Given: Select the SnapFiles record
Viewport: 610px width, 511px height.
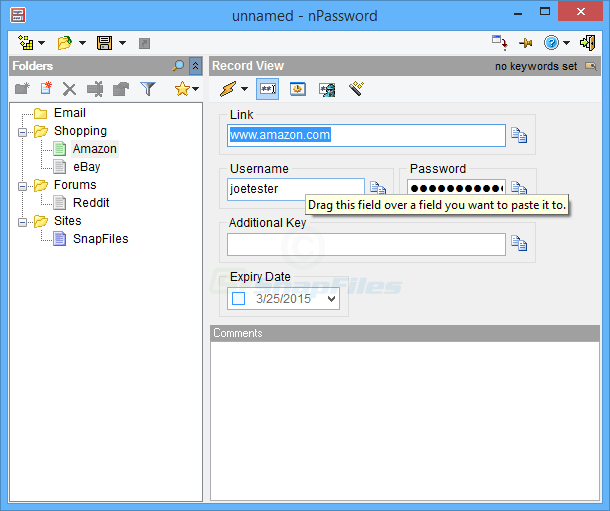Looking at the screenshot, I should (x=100, y=238).
